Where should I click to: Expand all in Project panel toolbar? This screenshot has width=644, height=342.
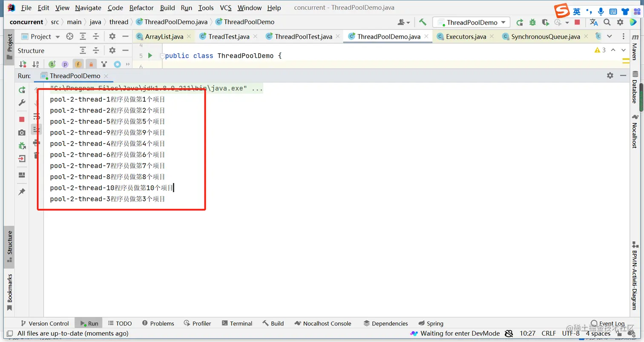point(83,37)
